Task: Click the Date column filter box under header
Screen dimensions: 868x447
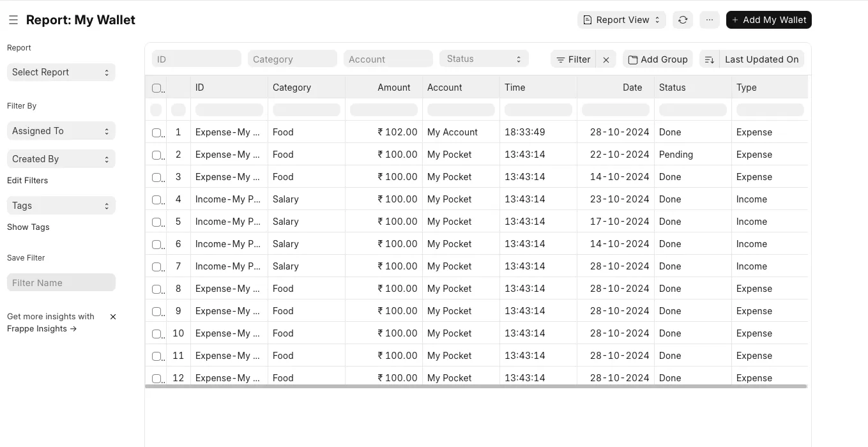Action: (x=616, y=110)
